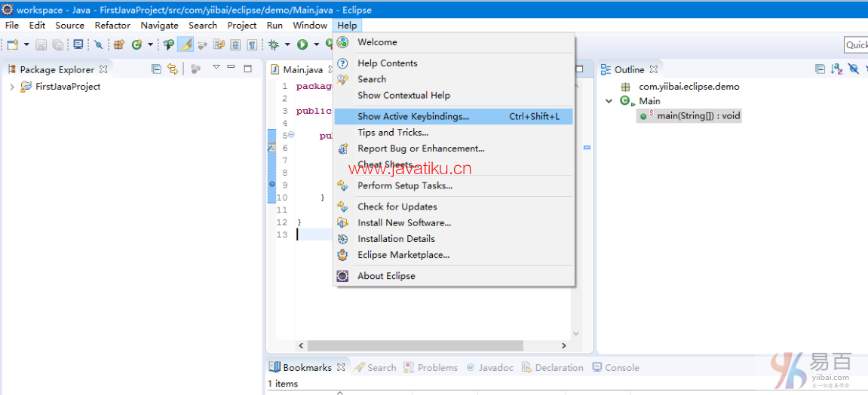Toggle Mark Occurrences highlighter in toolbar

(186, 45)
